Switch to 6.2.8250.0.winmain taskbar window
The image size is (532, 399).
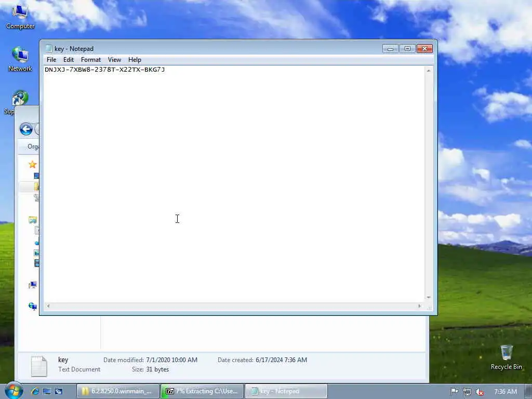118,391
